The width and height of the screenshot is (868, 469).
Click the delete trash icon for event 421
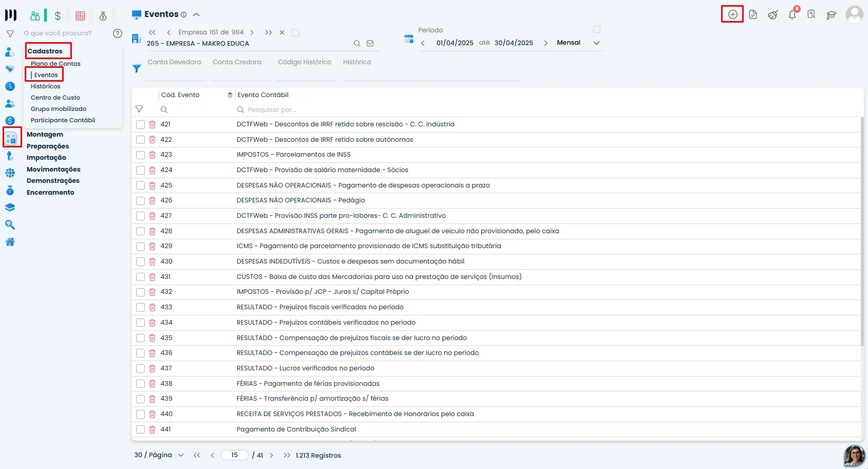153,124
